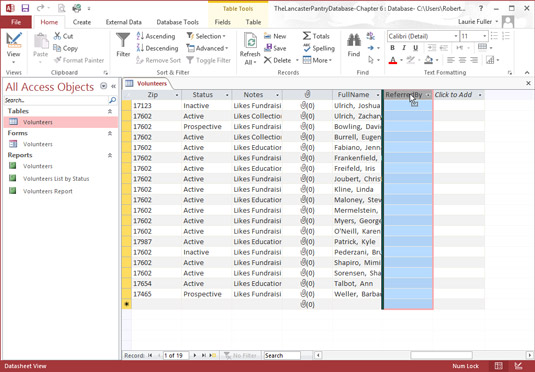Switch to the Table tab under Table Tools

click(x=253, y=22)
